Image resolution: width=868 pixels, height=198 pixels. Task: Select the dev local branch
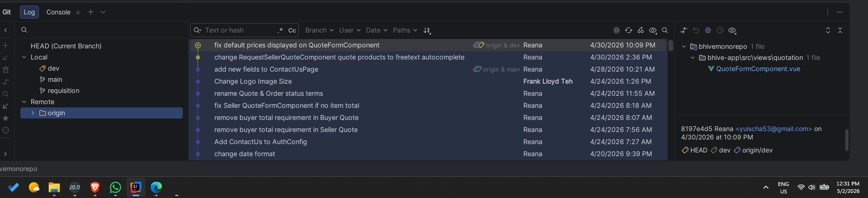click(x=53, y=68)
